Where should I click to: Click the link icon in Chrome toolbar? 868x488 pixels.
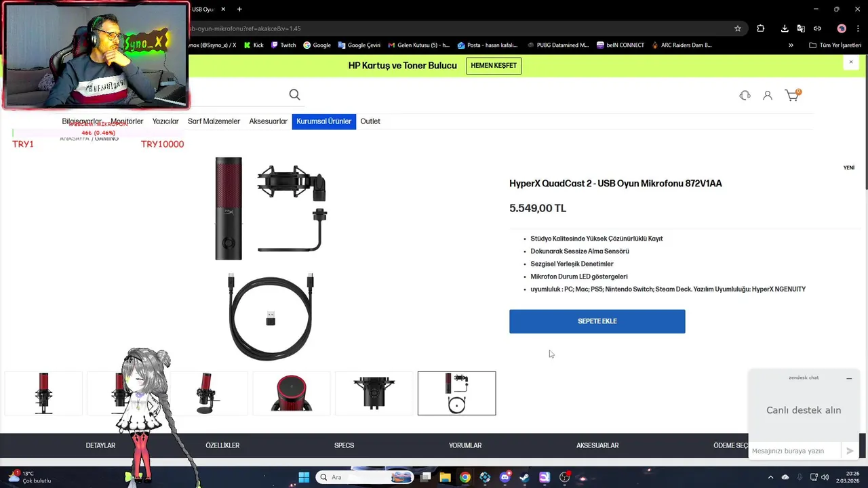tap(817, 28)
